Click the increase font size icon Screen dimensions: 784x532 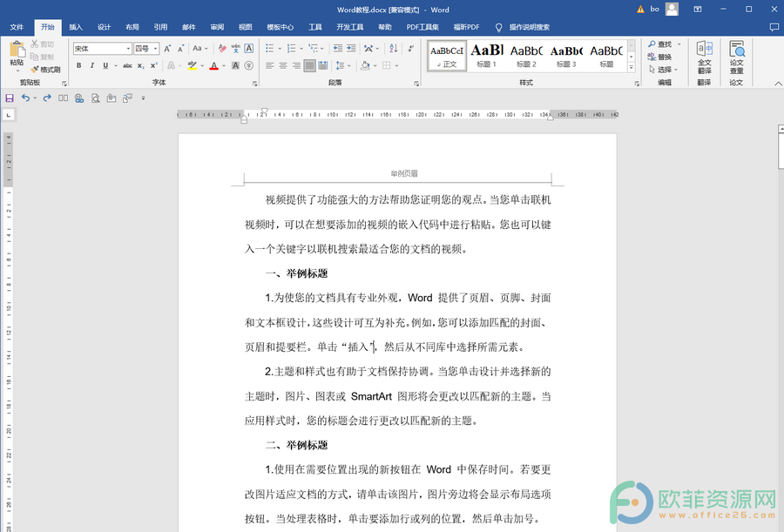[x=167, y=49]
